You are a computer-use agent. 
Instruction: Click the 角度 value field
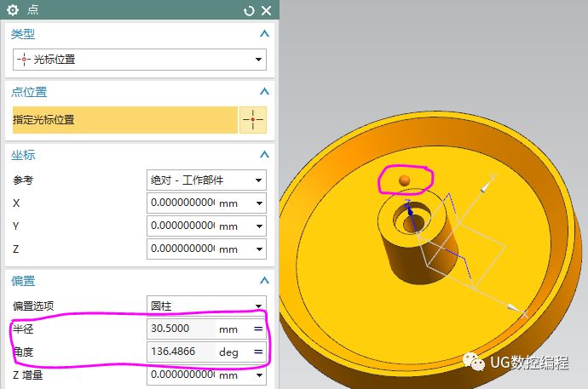(181, 352)
